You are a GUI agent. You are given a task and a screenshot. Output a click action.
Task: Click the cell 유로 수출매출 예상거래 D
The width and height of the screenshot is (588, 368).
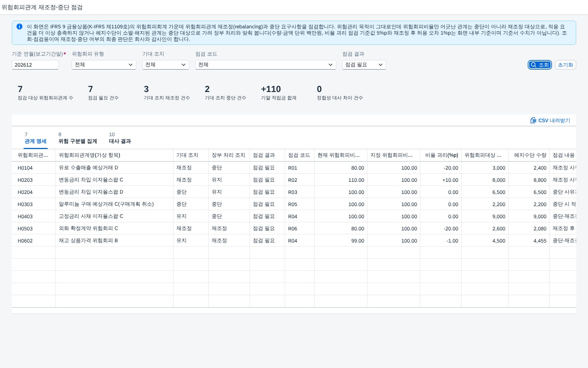click(89, 168)
